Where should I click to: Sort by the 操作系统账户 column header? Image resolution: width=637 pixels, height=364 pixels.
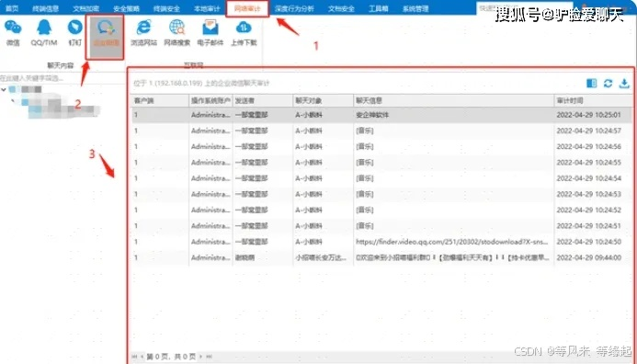[x=210, y=100]
